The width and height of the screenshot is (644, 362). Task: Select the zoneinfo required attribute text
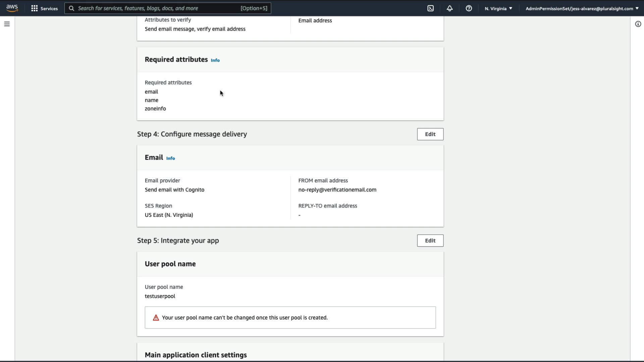click(155, 109)
